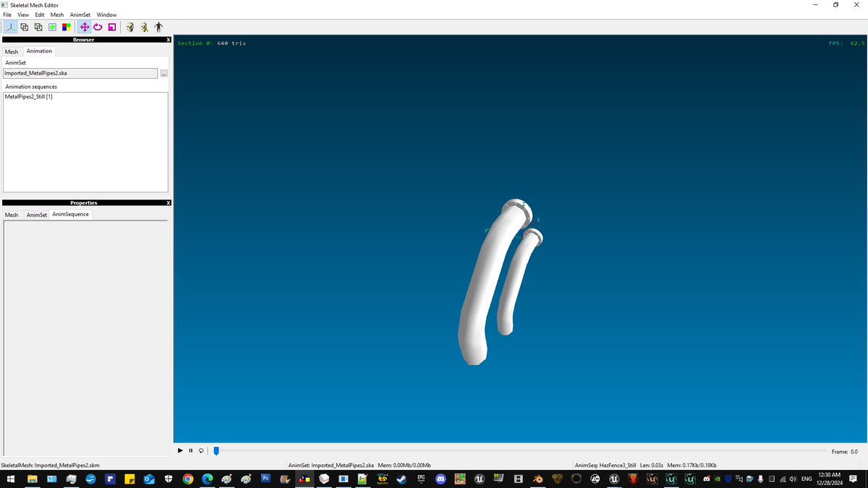Close the Browser panel

(168, 40)
